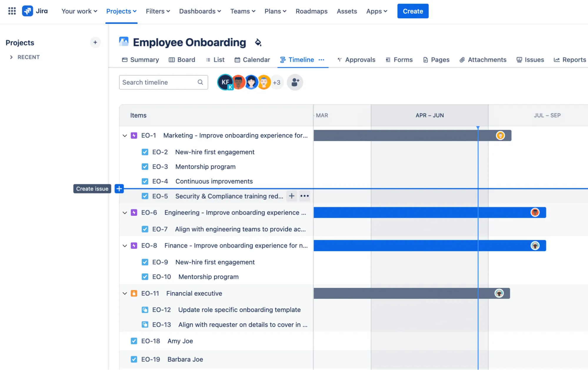Click the KF avatar filter
Viewport: 588px width, 370px height.
pos(225,82)
